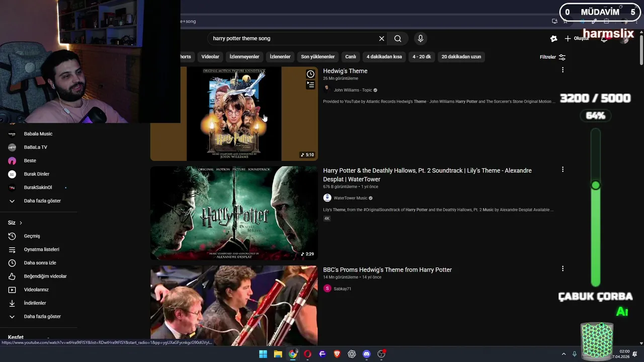Open options menu for Hedwig's Theme video
Viewport: 644px width, 362px height.
tap(562, 70)
